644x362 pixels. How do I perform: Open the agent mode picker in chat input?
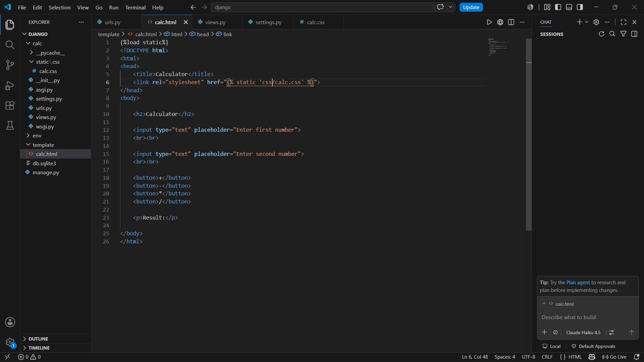555,332
